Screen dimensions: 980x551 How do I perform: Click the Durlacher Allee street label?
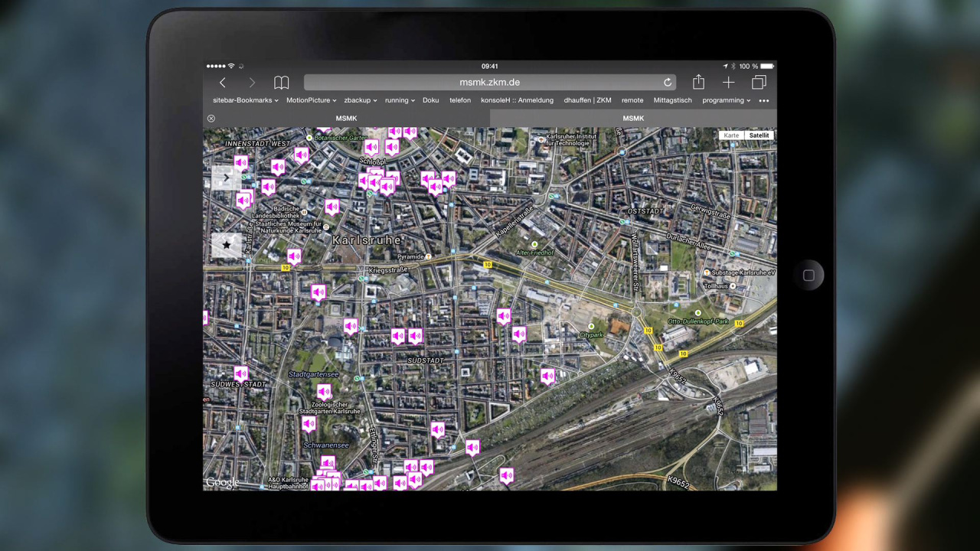pyautogui.click(x=690, y=242)
